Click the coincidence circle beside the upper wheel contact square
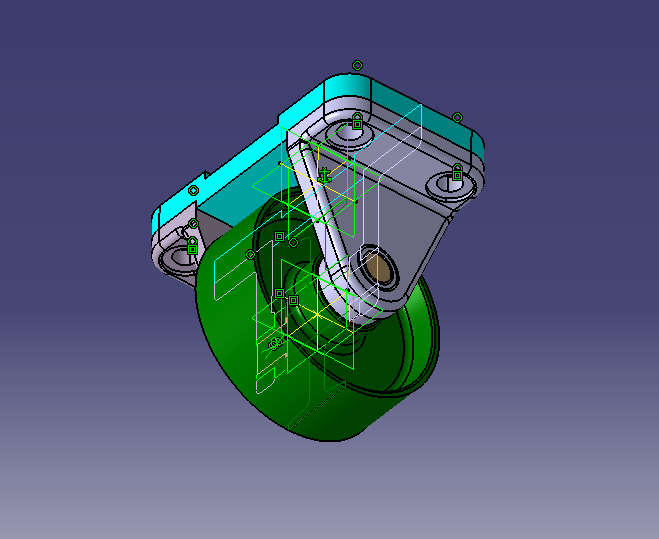The width and height of the screenshot is (659, 539). (293, 243)
